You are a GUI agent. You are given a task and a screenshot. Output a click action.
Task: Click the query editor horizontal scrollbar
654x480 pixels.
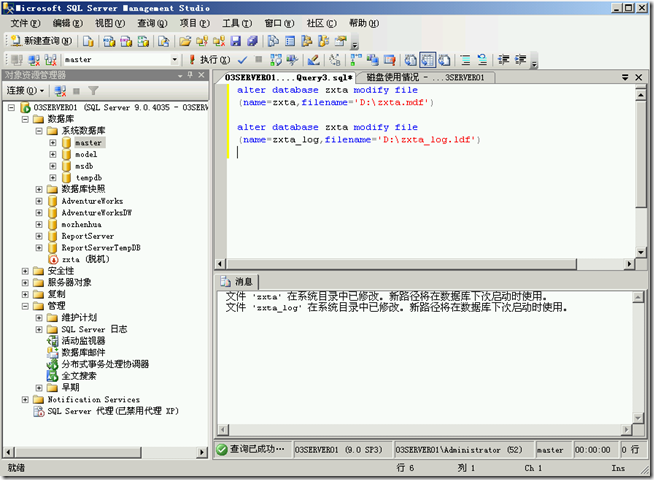(x=402, y=264)
